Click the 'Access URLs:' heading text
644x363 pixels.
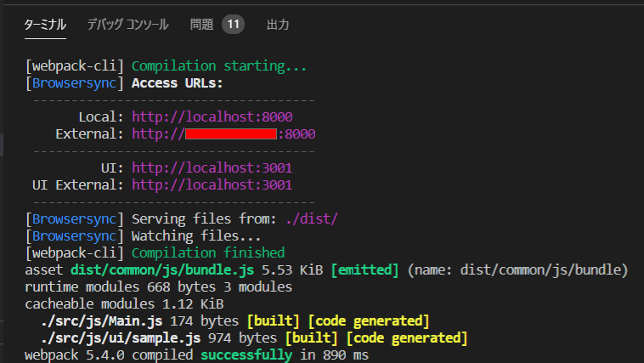point(178,83)
